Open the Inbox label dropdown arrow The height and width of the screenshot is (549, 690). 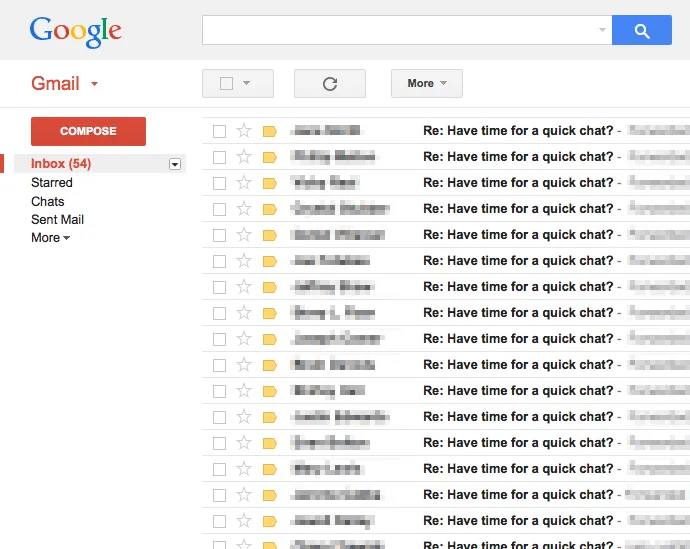(x=175, y=164)
